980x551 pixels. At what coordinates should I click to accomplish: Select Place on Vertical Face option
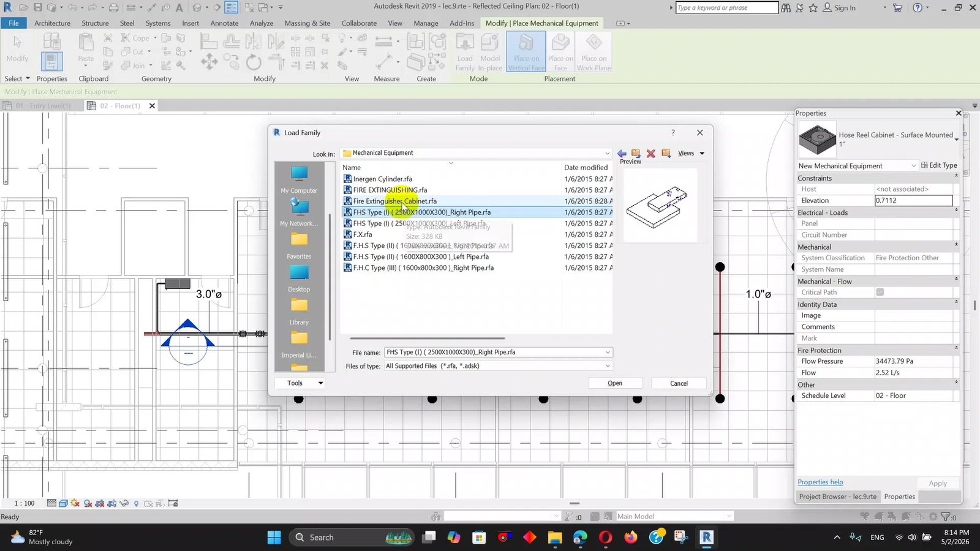(x=526, y=53)
